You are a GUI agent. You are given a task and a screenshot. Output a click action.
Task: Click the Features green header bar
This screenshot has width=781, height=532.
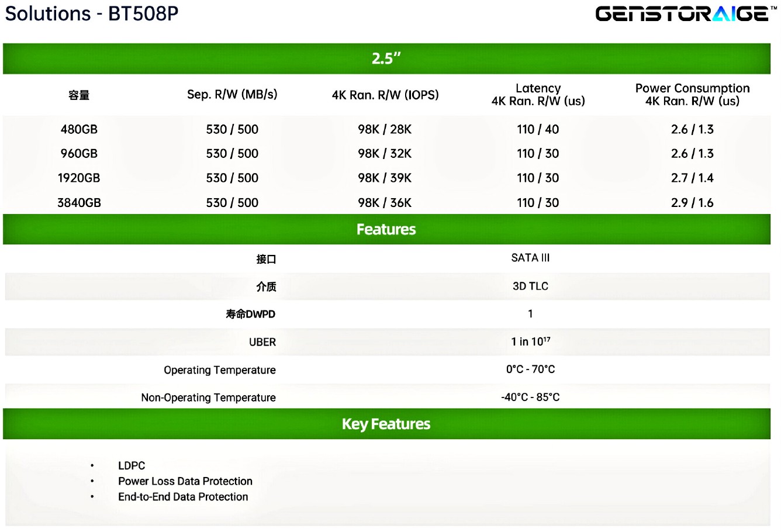(386, 229)
